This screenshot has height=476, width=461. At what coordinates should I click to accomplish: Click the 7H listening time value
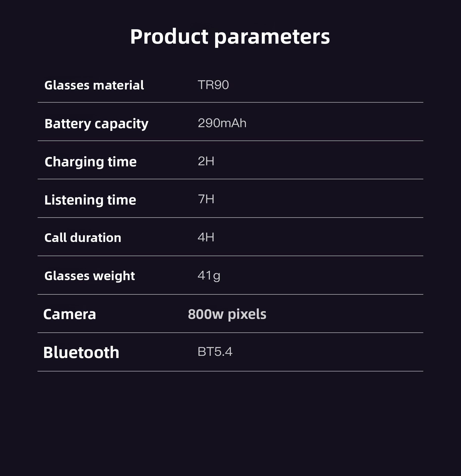206,199
